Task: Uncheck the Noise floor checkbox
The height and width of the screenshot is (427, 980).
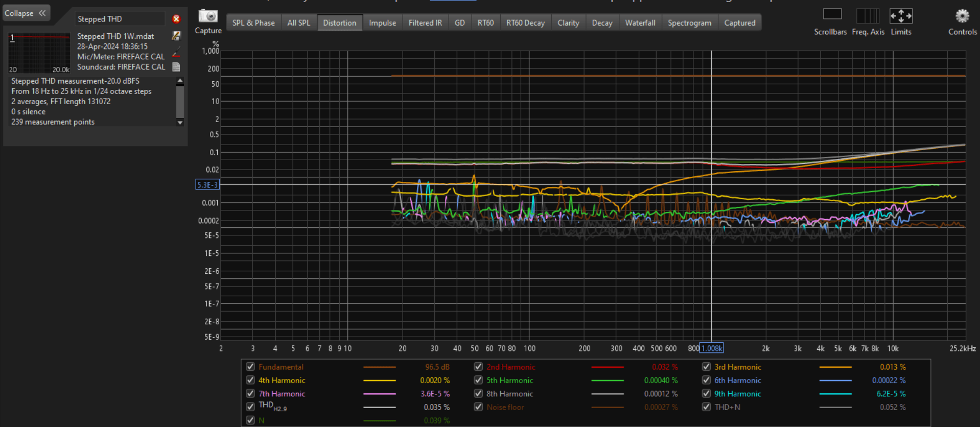Action: [478, 407]
